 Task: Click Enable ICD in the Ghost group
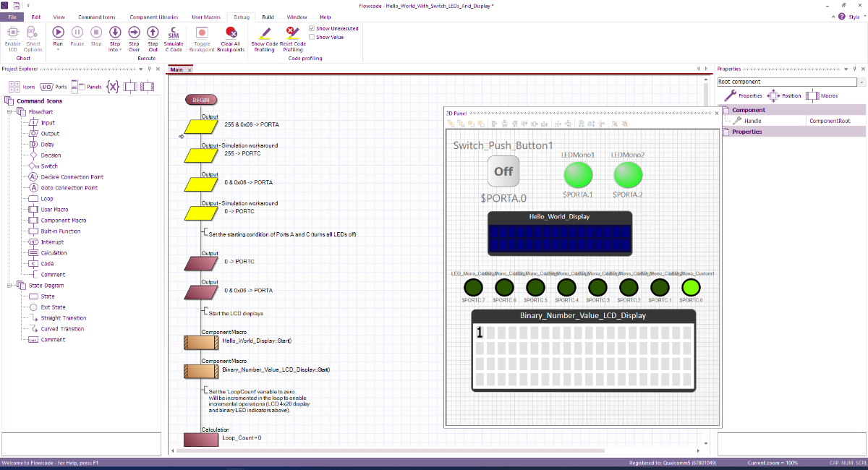click(12, 36)
